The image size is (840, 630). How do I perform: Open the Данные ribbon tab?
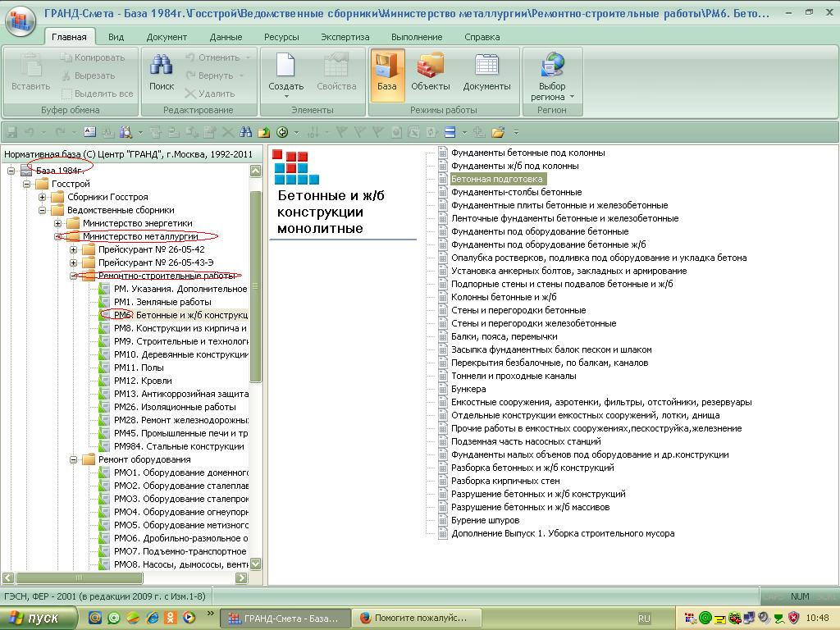[226, 37]
